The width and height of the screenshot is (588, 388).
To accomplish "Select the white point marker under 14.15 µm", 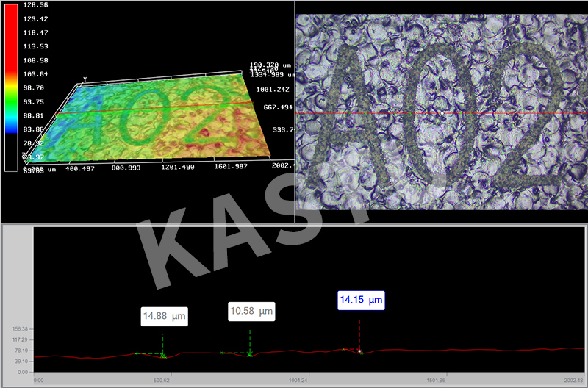I will 359,351.
